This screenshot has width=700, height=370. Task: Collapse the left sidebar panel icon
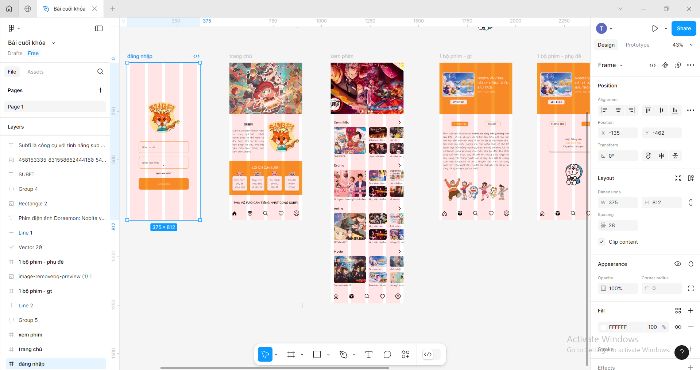(99, 28)
